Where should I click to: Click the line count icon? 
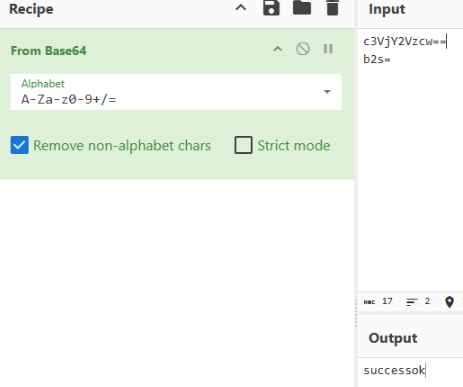(412, 302)
